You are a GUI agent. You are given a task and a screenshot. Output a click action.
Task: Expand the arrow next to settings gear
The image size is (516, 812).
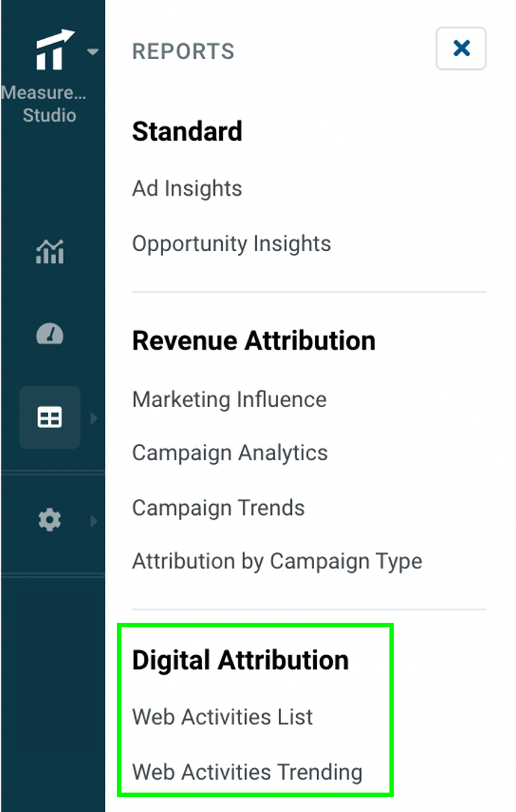click(93, 520)
